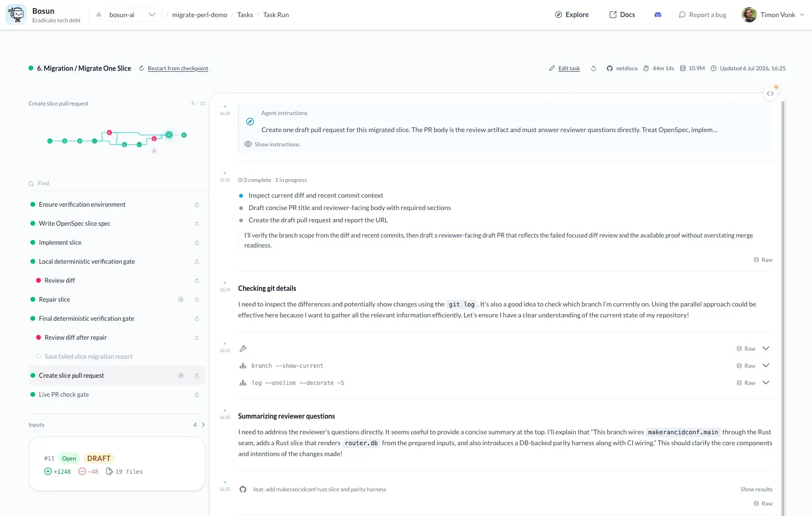812x516 pixels.
Task: Click retry icon on Write OpenSpec slice spec row
Action: click(x=197, y=224)
